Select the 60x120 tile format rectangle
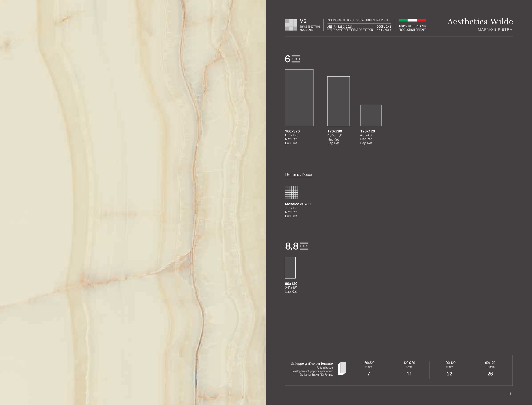Screen dimensions: 532x405 click(x=290, y=268)
